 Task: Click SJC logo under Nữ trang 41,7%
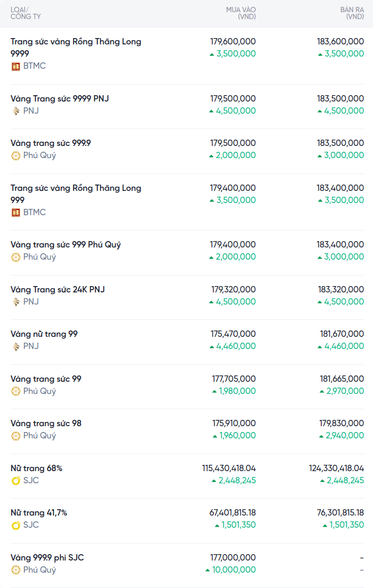tap(16, 525)
